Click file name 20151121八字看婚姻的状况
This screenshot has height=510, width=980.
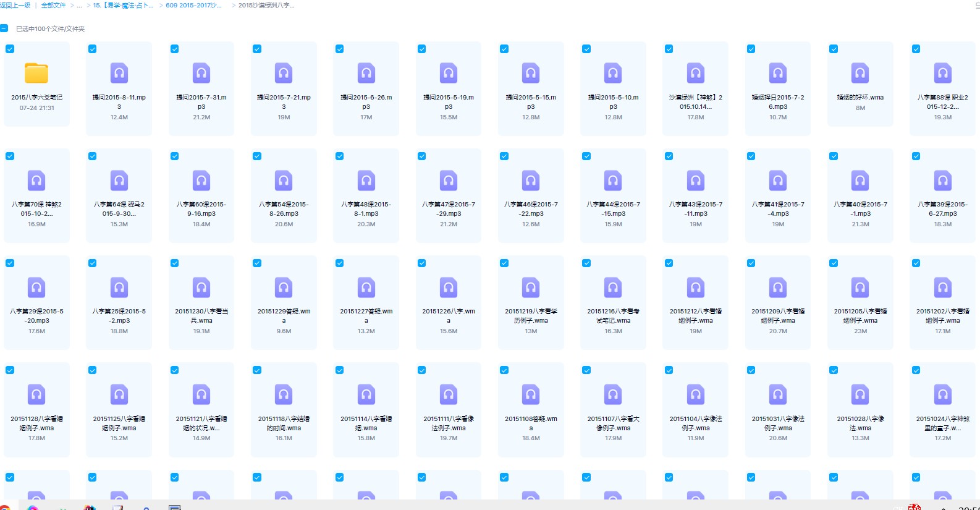pos(201,423)
